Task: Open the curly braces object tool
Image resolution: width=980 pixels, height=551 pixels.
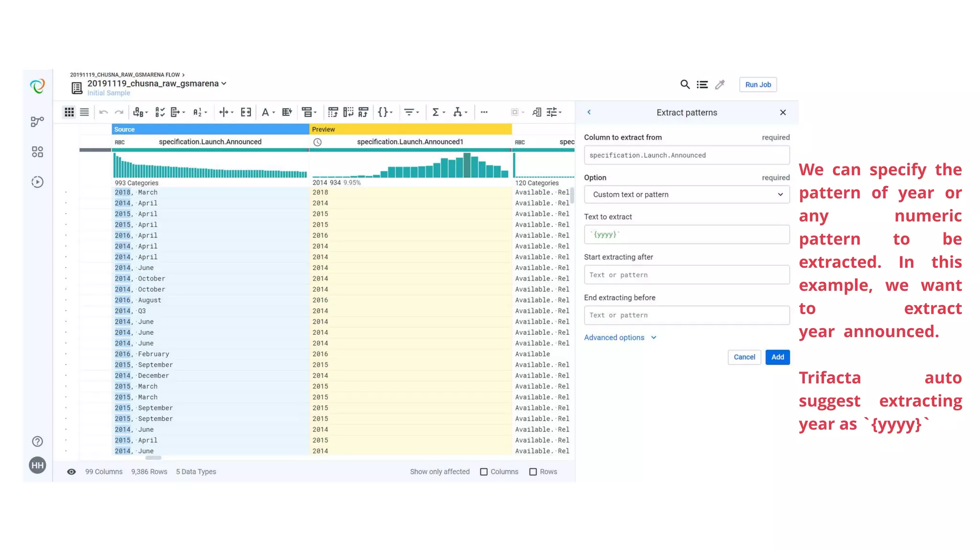Action: click(385, 112)
